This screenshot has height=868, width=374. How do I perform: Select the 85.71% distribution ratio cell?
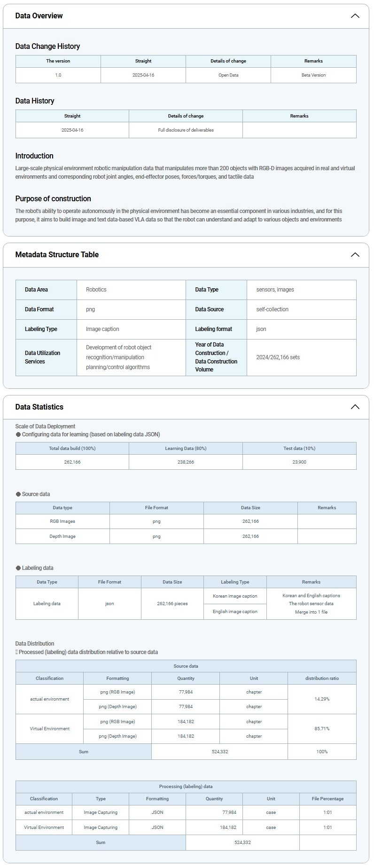tap(322, 729)
